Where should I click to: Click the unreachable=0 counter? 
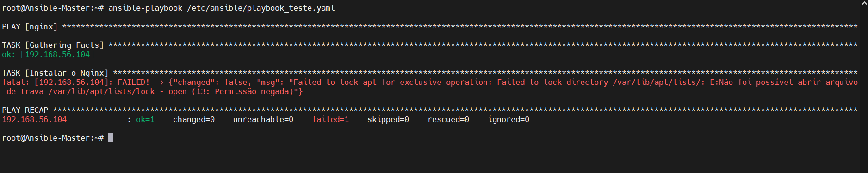(x=263, y=119)
